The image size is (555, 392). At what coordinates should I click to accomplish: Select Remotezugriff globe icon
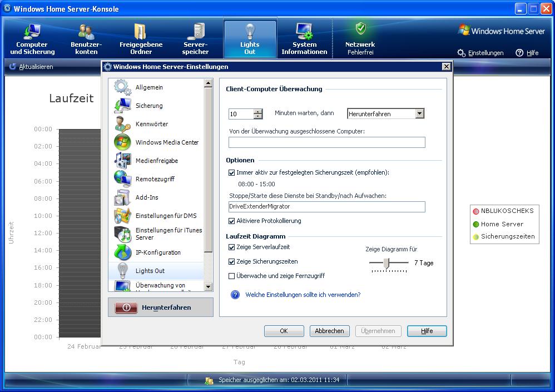[122, 179]
